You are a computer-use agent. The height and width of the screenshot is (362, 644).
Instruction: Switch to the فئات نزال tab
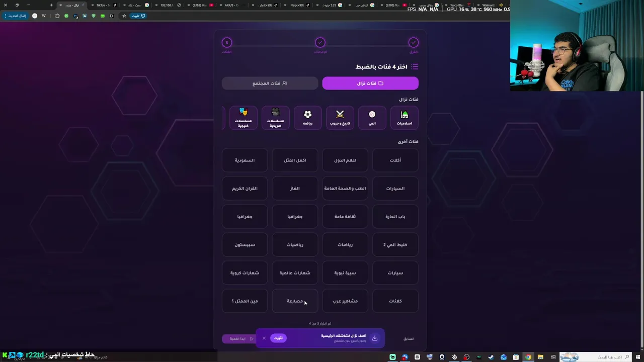coord(370,83)
